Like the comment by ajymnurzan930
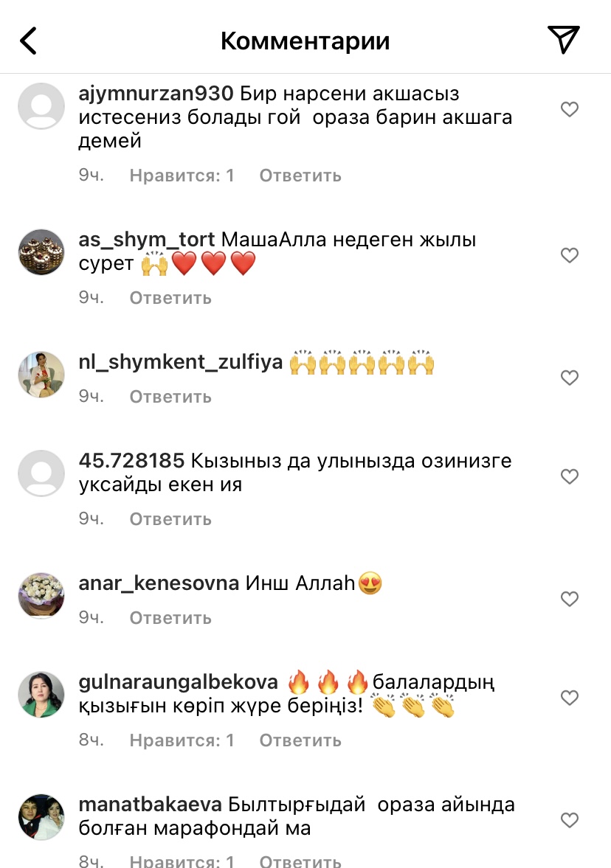 [x=570, y=109]
